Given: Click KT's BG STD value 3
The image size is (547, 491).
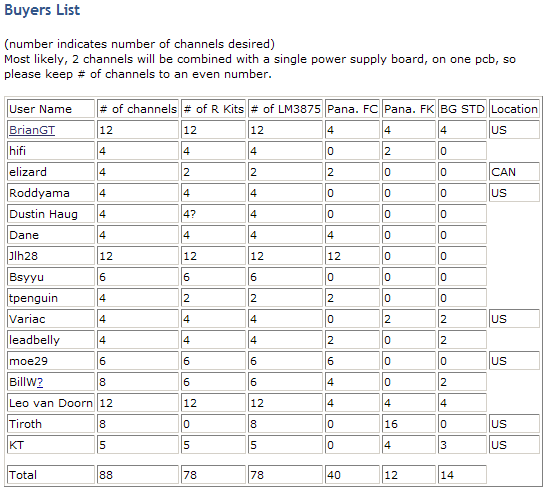Looking at the screenshot, I should coord(462,445).
